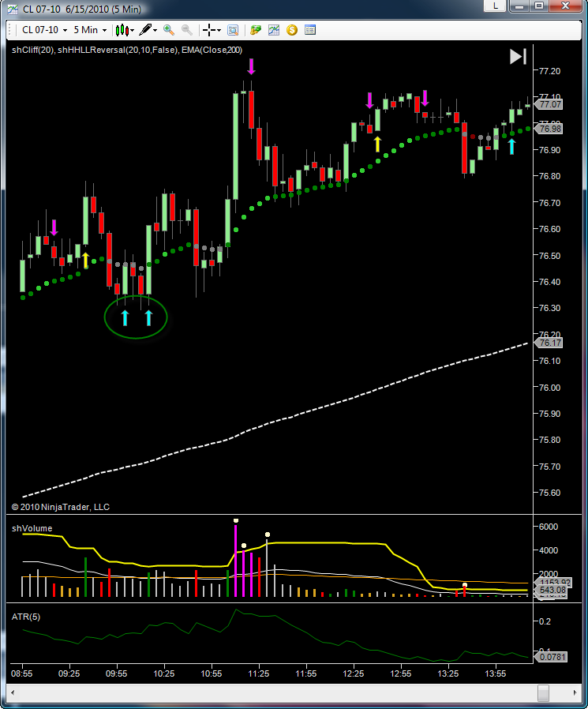The height and width of the screenshot is (709, 588).
Task: Click the 76.17 EMA price marker
Action: [550, 343]
